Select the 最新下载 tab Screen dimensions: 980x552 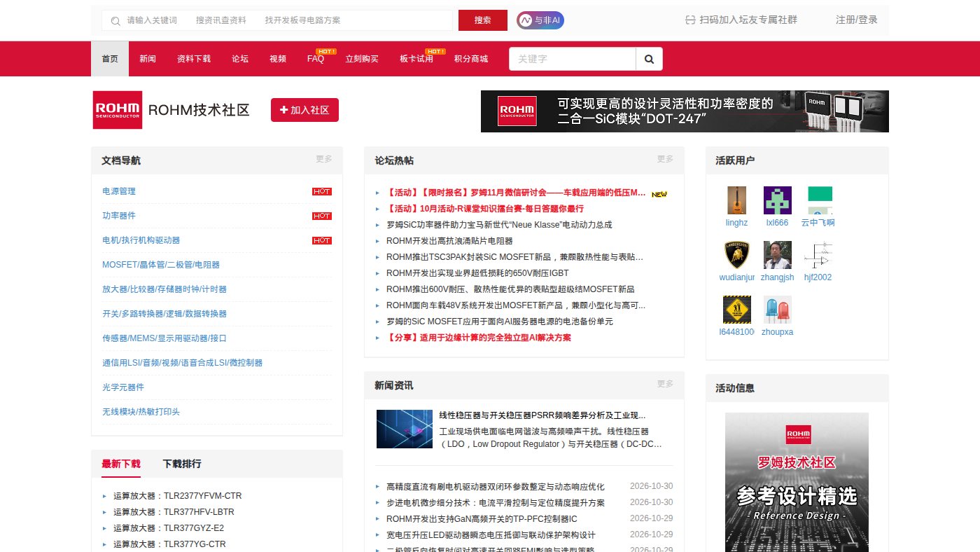click(121, 464)
